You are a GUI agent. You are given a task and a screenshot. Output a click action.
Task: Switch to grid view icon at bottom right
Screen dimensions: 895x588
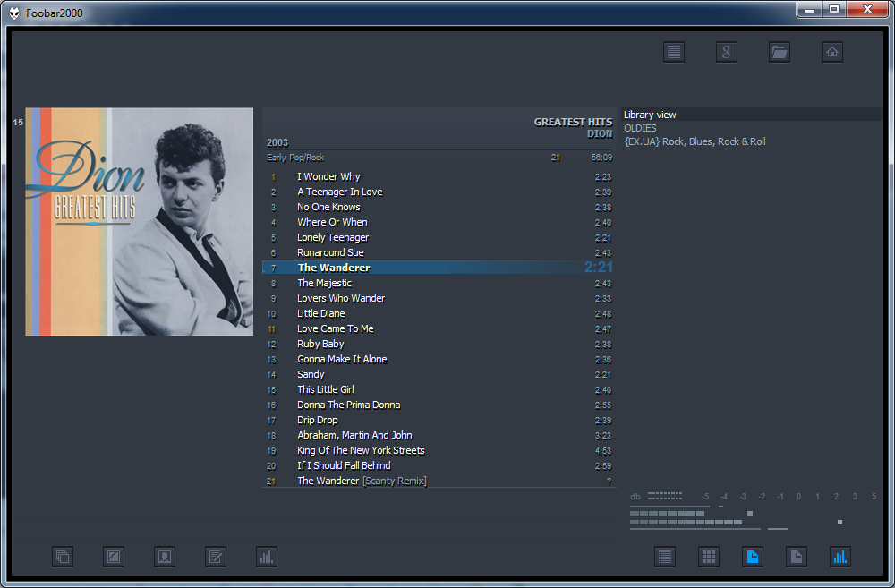pyautogui.click(x=709, y=557)
